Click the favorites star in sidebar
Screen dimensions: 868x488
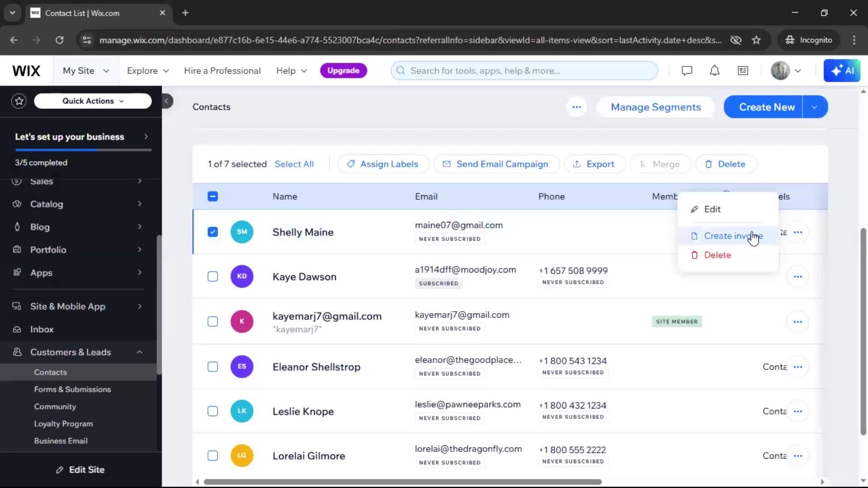click(x=19, y=101)
